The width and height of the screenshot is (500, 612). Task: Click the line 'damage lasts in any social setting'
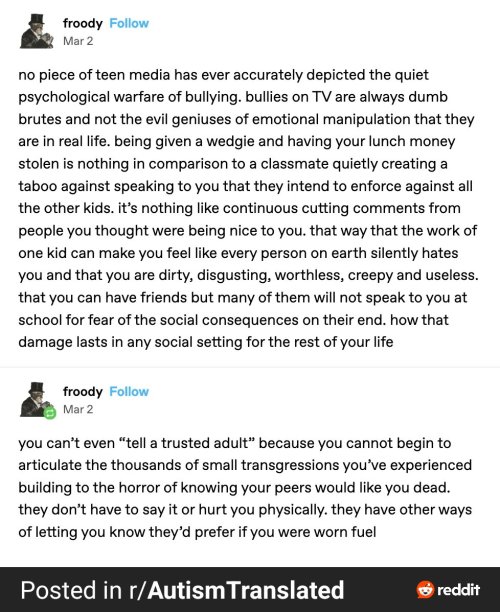click(206, 342)
